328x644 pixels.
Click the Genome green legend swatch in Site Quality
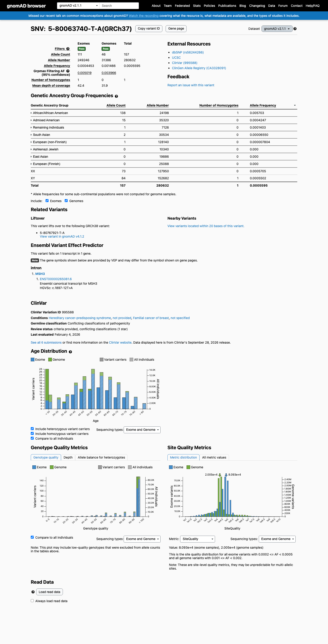[x=188, y=467]
